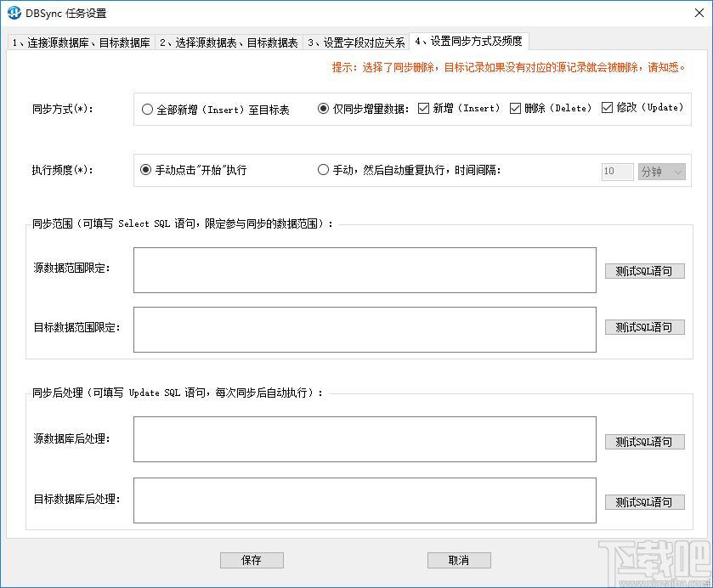Select 全部新增 (Insert) 至目标表 radio option
The image size is (713, 588).
[x=148, y=110]
